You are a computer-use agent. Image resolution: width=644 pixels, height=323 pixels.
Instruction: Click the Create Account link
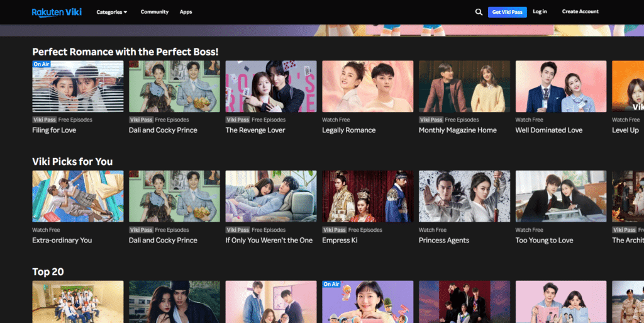coord(580,12)
